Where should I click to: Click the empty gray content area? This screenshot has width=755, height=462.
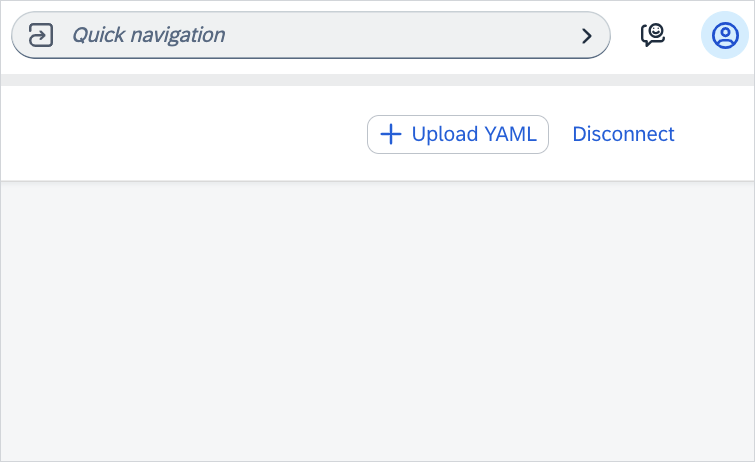pyautogui.click(x=377, y=320)
